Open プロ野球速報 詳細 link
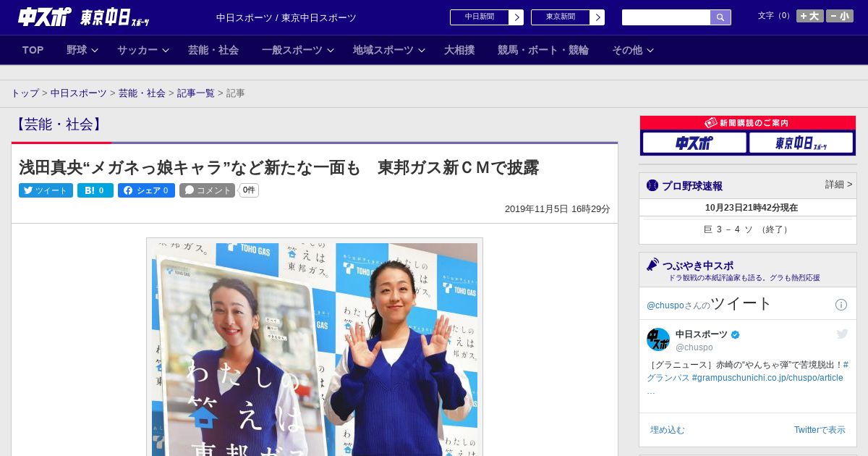Screen dimensions: 868x456 838,185
